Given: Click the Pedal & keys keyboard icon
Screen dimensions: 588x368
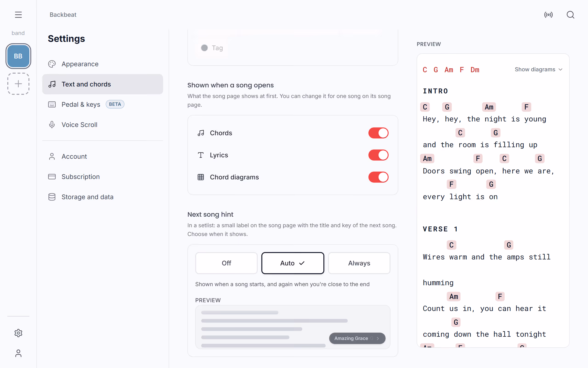Looking at the screenshot, I should 52,104.
